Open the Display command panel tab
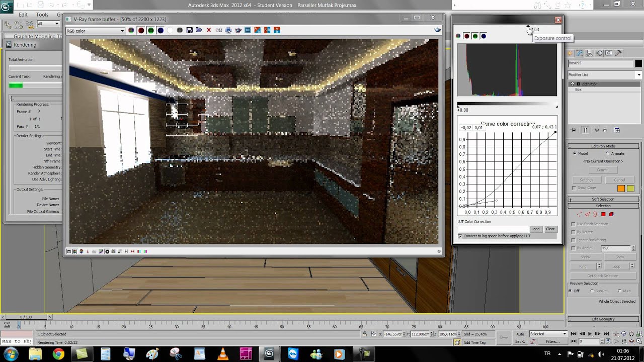Viewport: 644px width, 362px height. click(608, 53)
